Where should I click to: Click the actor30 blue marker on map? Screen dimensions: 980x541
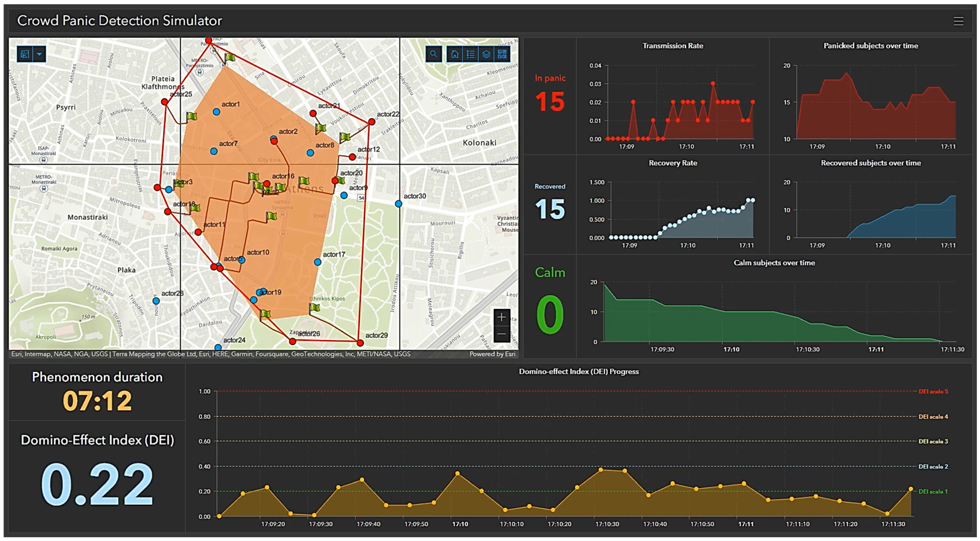tap(398, 204)
